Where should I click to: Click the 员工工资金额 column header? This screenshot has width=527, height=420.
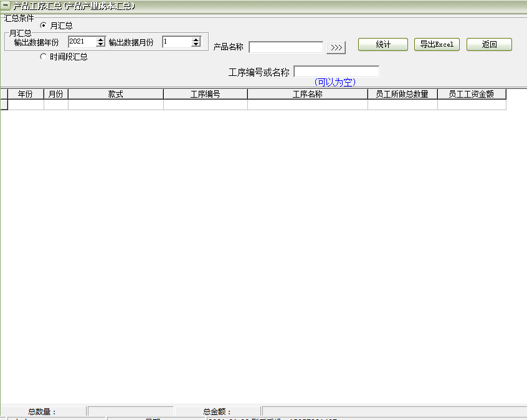(472, 94)
